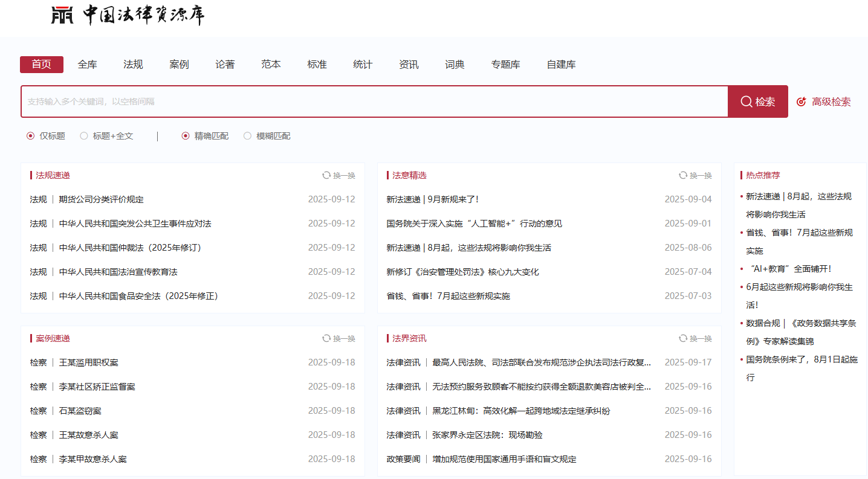Viewport: 868px width, 479px height.
Task: Open the 自建库 tab
Action: pyautogui.click(x=561, y=65)
